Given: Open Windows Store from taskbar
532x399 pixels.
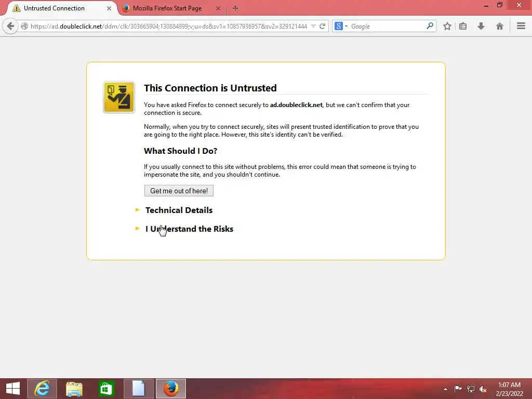Looking at the screenshot, I should pyautogui.click(x=107, y=389).
